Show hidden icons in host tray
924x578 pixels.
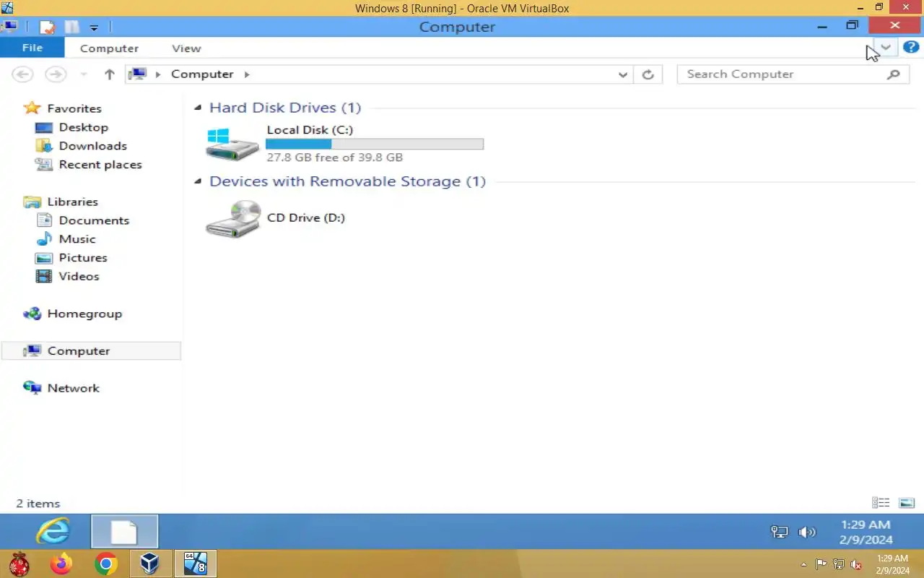[x=803, y=564]
